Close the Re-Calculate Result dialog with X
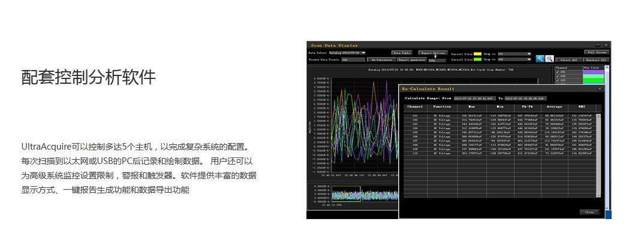 [x=600, y=89]
